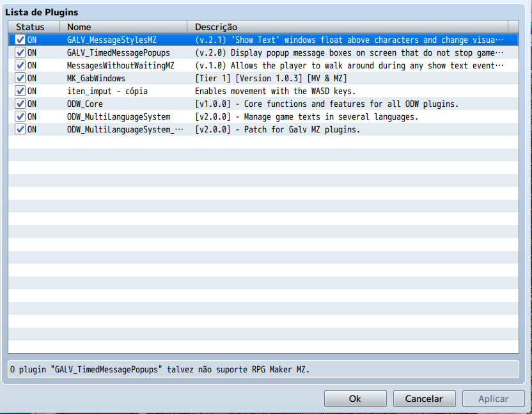The height and width of the screenshot is (414, 532).
Task: Click description [Tier 1] [Version 1.0.3]
Action: [270, 79]
